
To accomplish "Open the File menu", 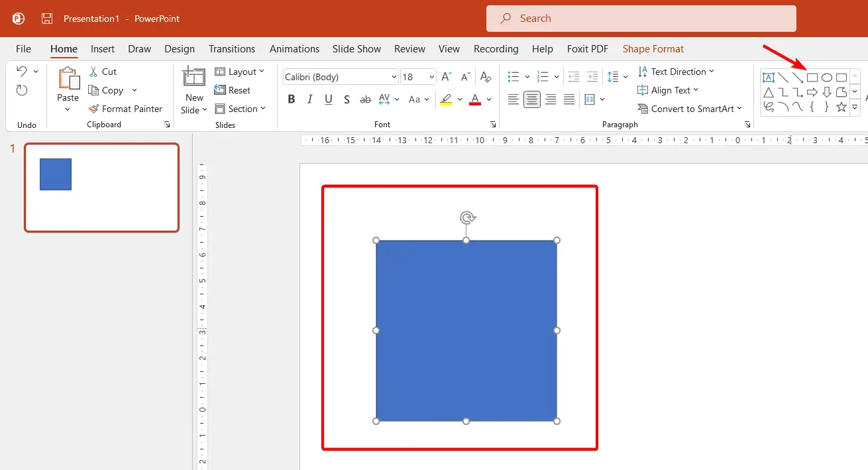I will [x=23, y=48].
